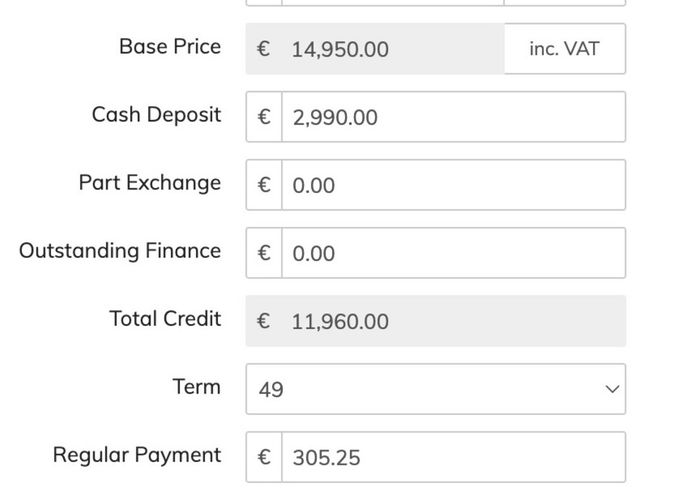Click the Part Exchange label
Image resolution: width=700 pixels, height=496 pixels.
coord(150,183)
